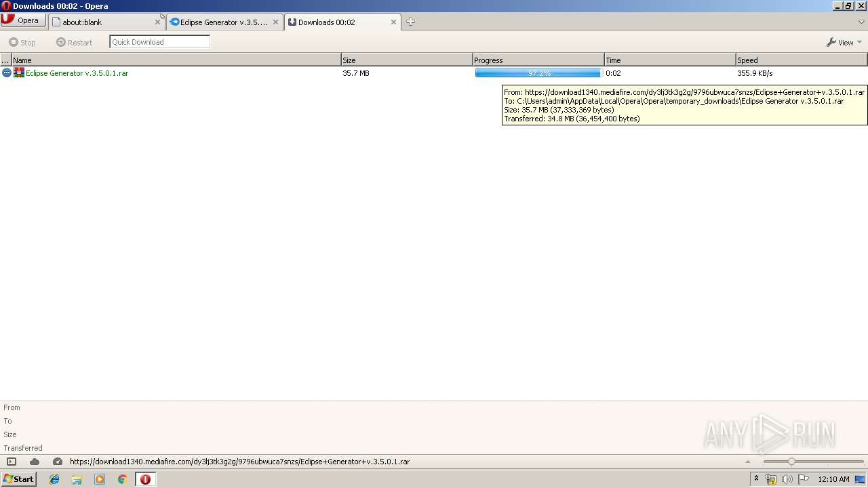868x488 pixels.
Task: Click the status column header with dots
Action: tap(5, 60)
